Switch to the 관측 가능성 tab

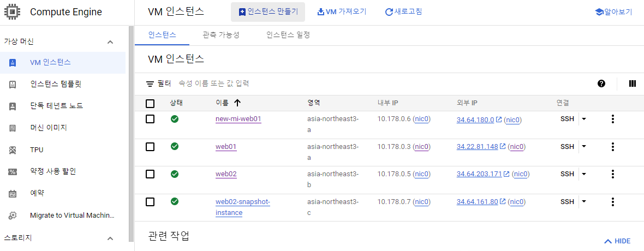coord(221,35)
